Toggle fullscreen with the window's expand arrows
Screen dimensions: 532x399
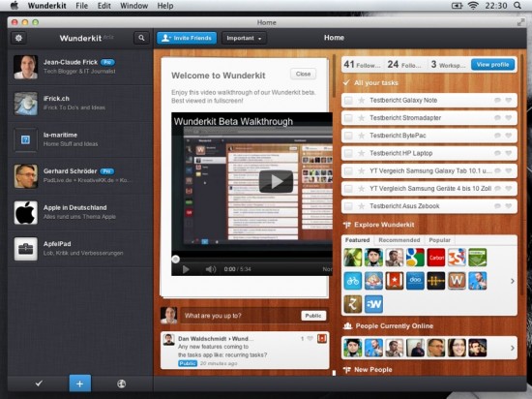[520, 22]
